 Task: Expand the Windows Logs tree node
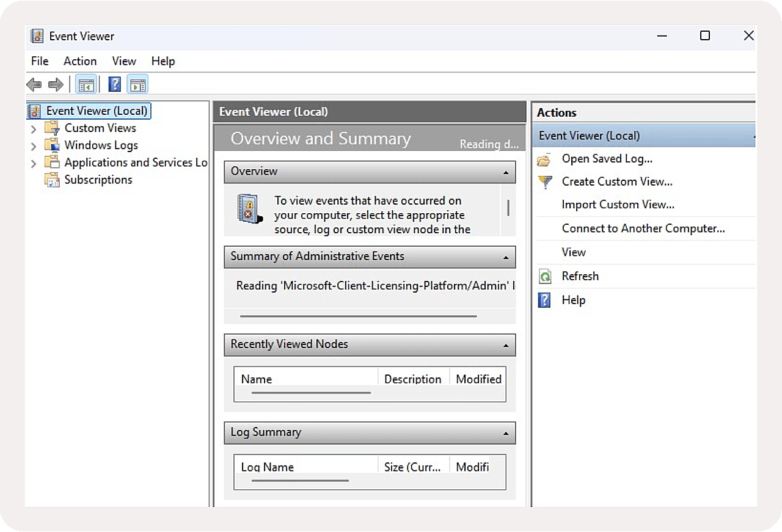coord(34,146)
